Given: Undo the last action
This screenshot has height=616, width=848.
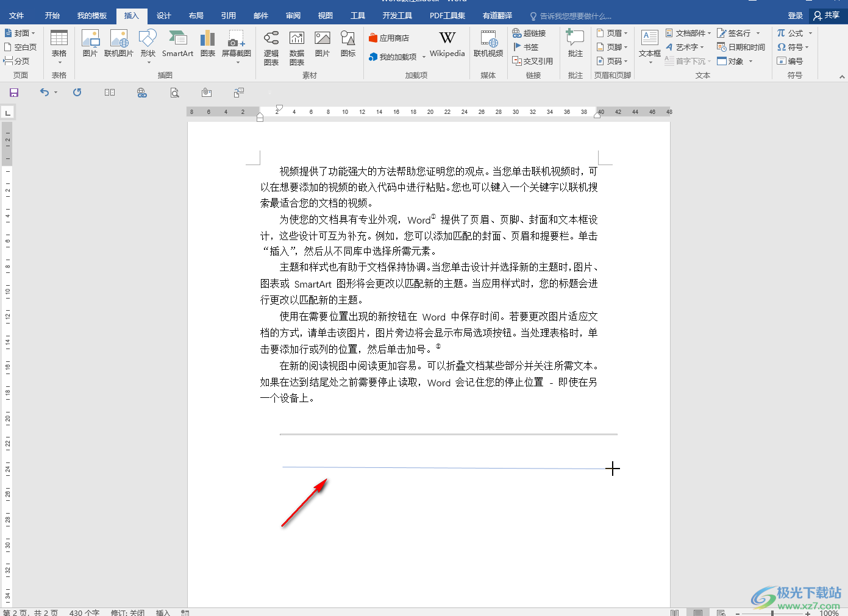Looking at the screenshot, I should pyautogui.click(x=45, y=93).
